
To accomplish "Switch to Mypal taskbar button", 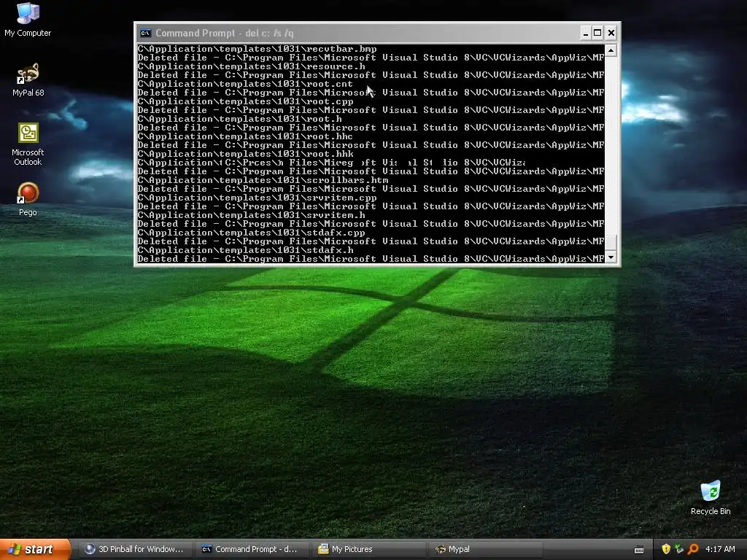I will [485, 549].
